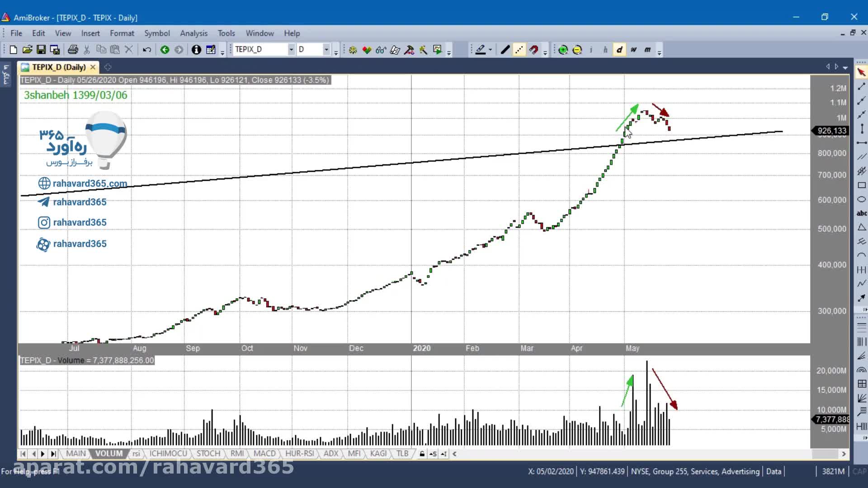The image size is (868, 488).
Task: Jump to first sheet tab arrow
Action: coord(23,454)
